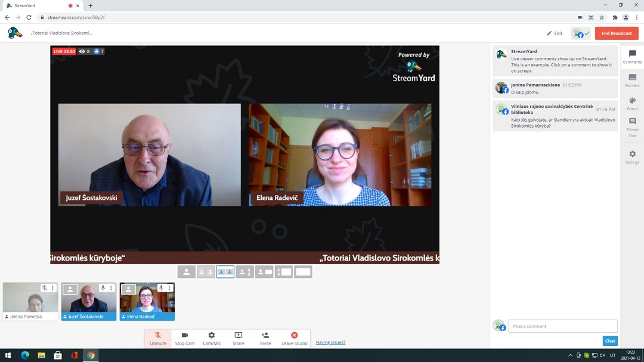The image size is (644, 362).
Task: Open the Having issues? link
Action: tap(330, 342)
